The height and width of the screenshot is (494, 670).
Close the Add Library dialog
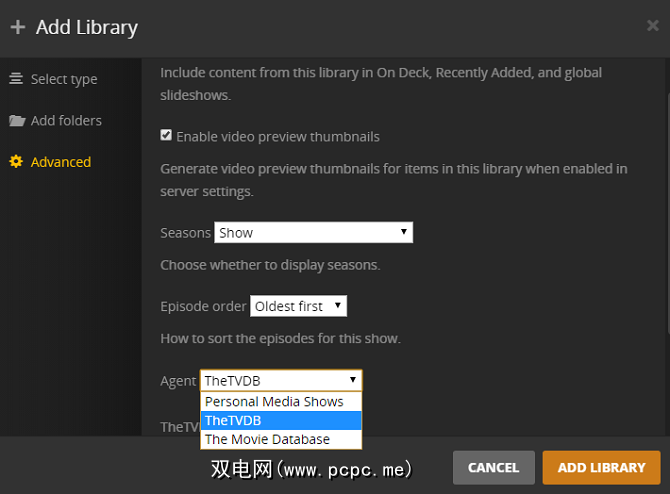click(652, 26)
